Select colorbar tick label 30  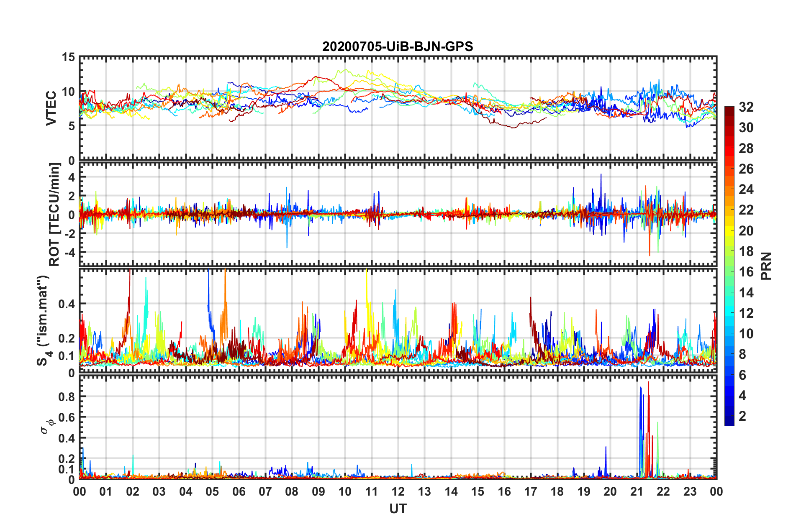(746, 128)
